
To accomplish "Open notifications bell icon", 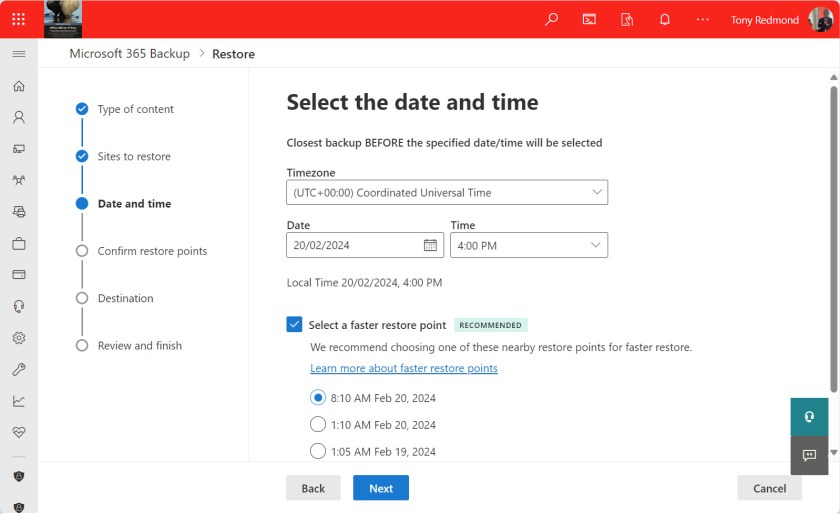I will (665, 19).
